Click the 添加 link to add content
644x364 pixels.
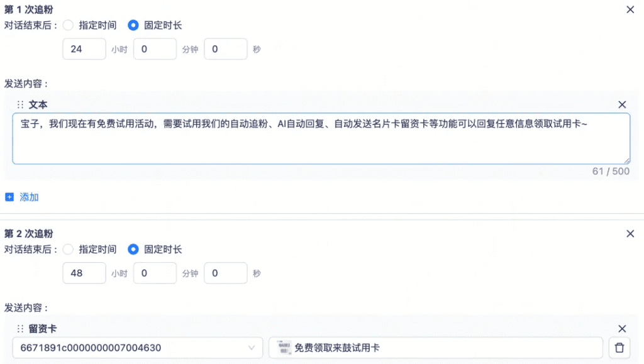pos(29,197)
